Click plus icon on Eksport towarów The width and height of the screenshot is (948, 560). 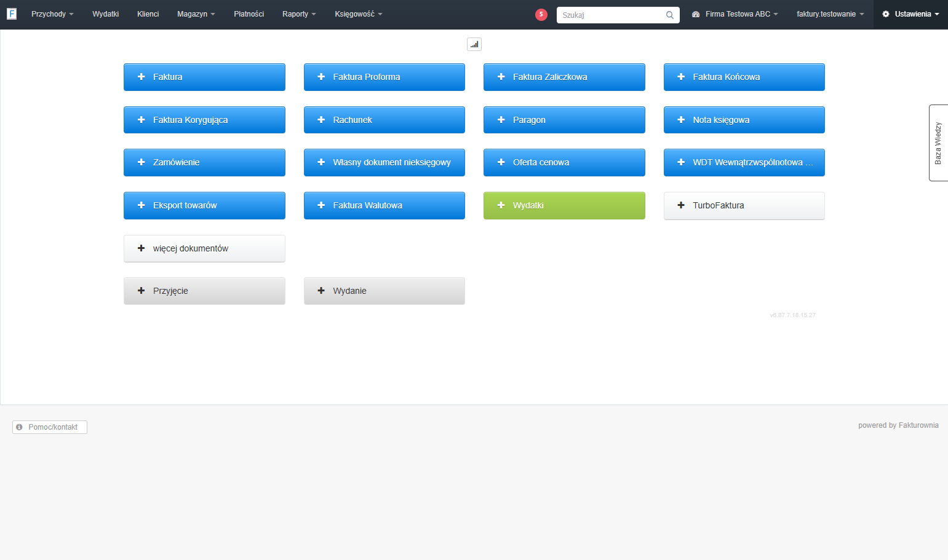[141, 205]
